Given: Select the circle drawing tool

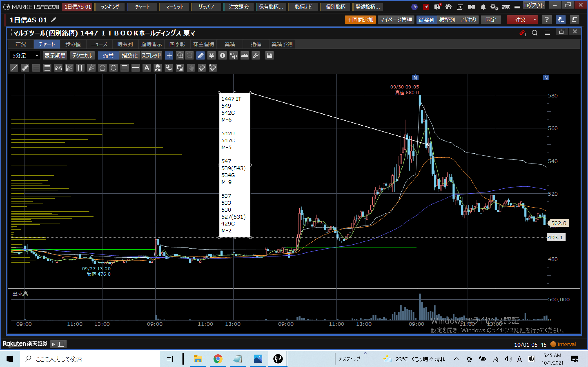Looking at the screenshot, I should pos(114,68).
